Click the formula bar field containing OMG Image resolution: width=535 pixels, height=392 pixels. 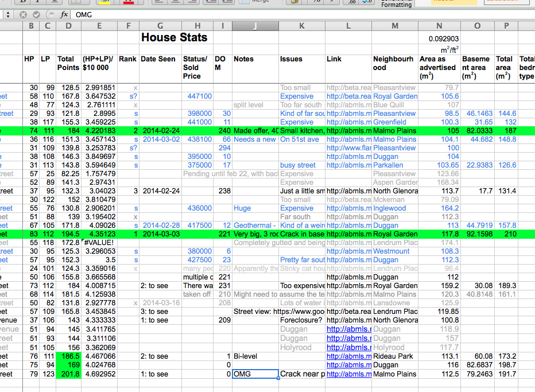tap(304, 15)
